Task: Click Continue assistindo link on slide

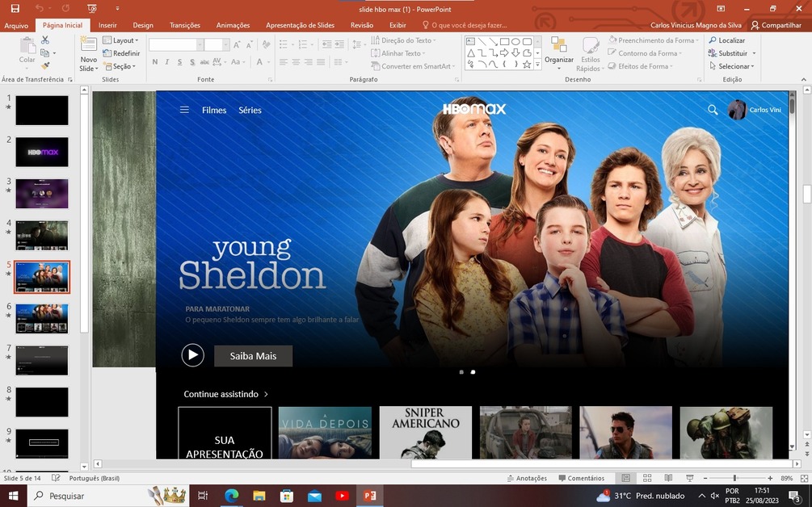Action: 225,394
